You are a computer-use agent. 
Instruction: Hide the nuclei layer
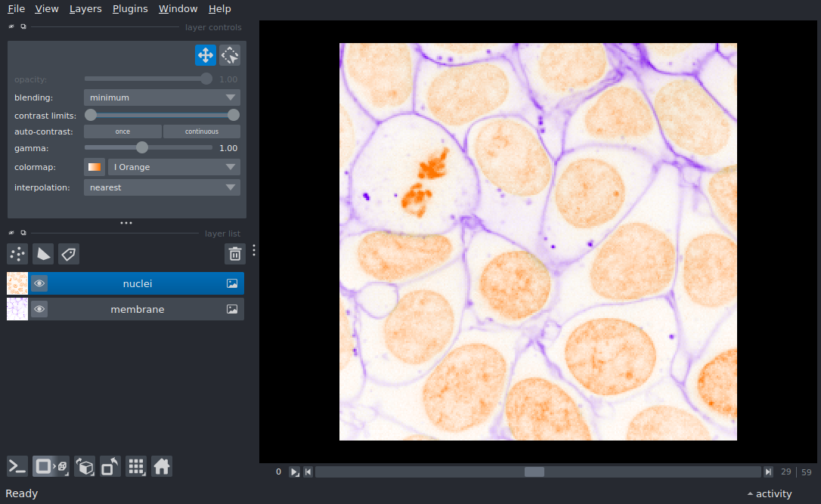point(39,283)
